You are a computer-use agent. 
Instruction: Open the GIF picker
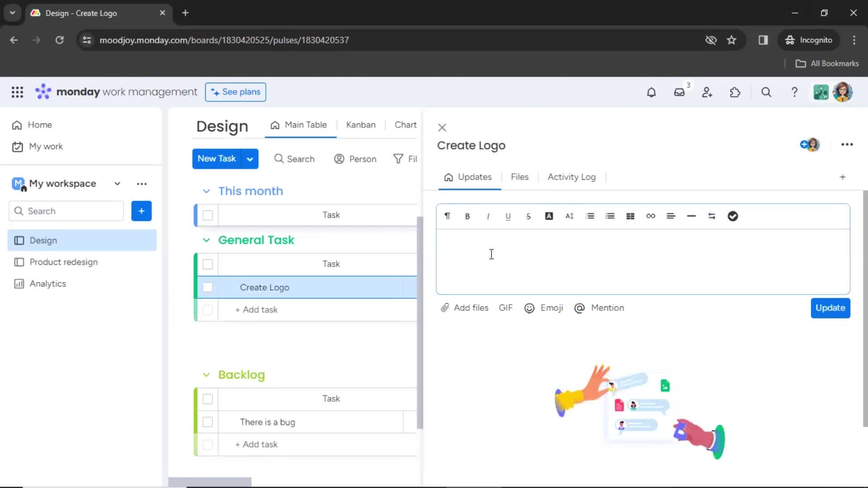tap(505, 308)
